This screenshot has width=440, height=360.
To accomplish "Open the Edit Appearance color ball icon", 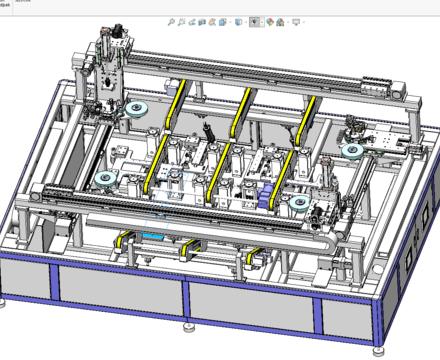I will [x=270, y=22].
